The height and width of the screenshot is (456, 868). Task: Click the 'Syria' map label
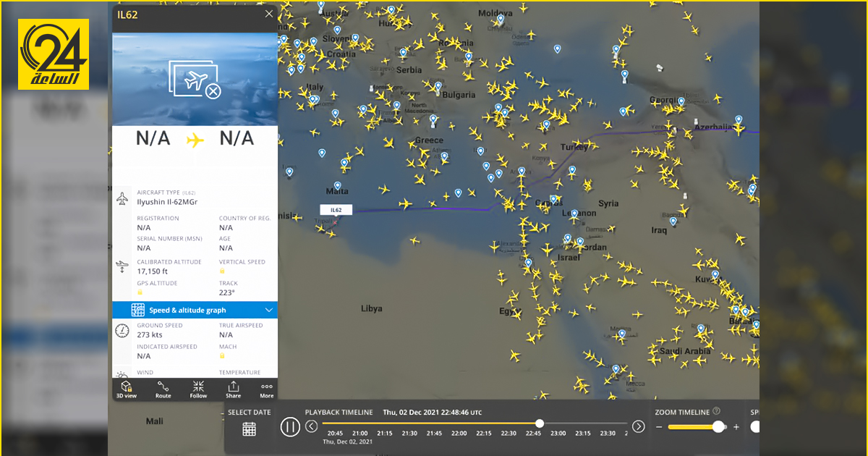[x=608, y=204]
